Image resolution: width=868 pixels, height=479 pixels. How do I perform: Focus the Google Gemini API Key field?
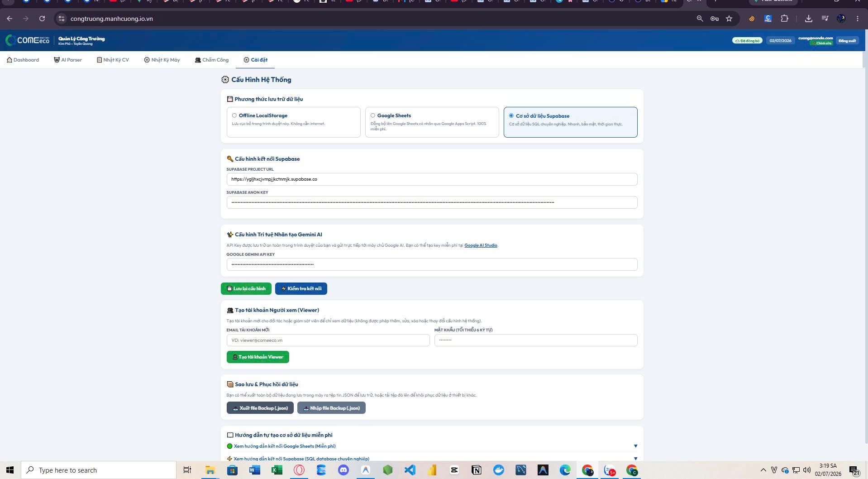[x=432, y=264]
